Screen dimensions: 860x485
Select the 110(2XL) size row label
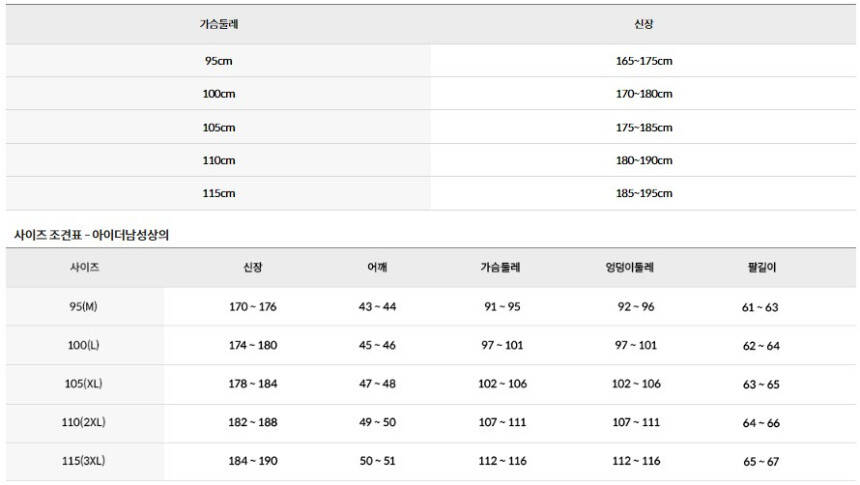[84, 422]
